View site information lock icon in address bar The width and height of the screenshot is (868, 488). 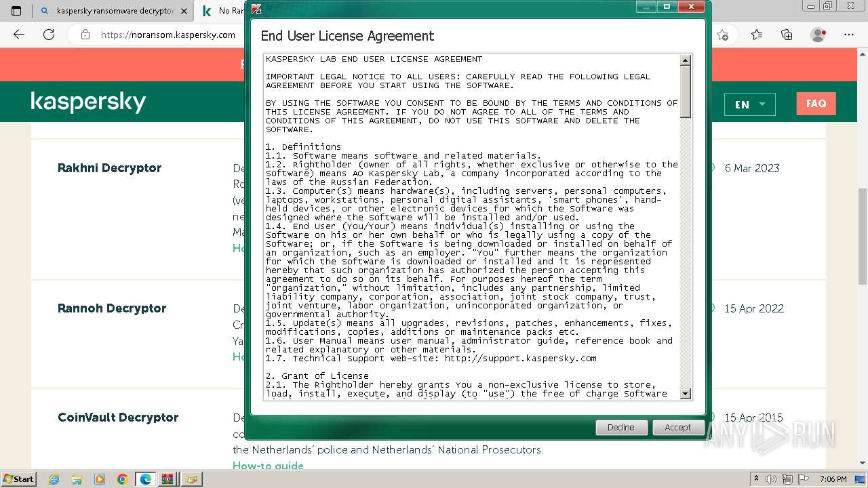85,35
